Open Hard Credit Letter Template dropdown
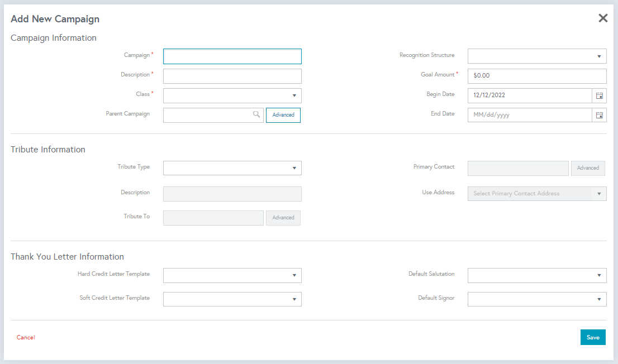Screen dimensions: 618x364 (x=232, y=275)
